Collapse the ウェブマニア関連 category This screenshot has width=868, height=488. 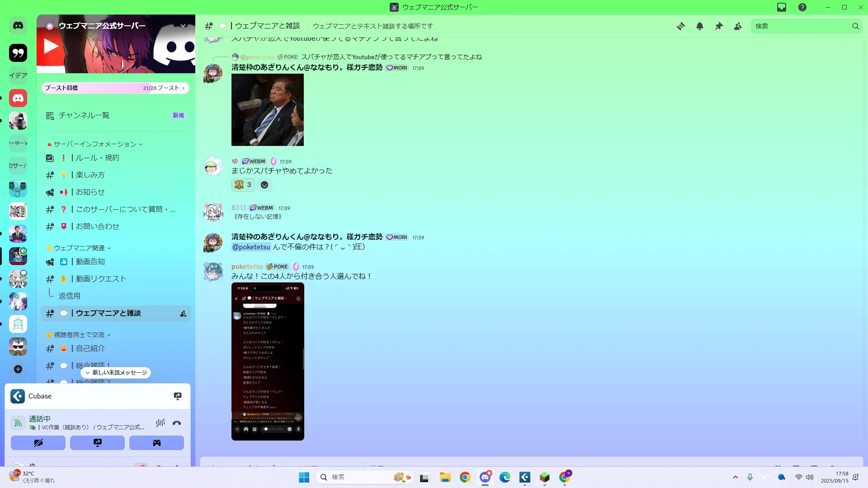pyautogui.click(x=79, y=248)
